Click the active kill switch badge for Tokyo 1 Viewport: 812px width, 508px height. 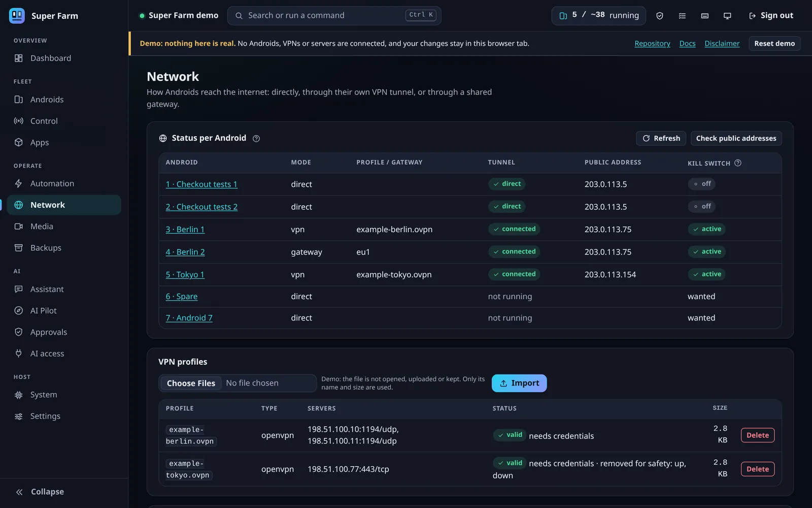coord(706,274)
